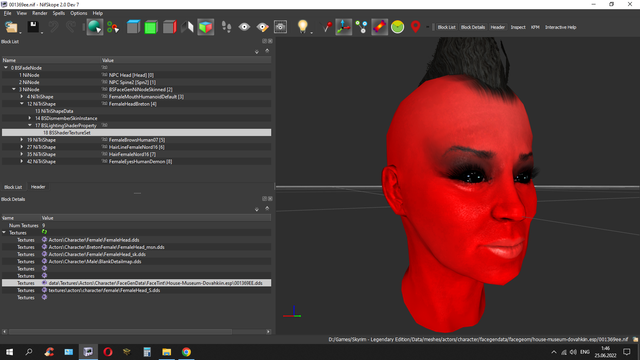Open the Help menu

(98, 13)
